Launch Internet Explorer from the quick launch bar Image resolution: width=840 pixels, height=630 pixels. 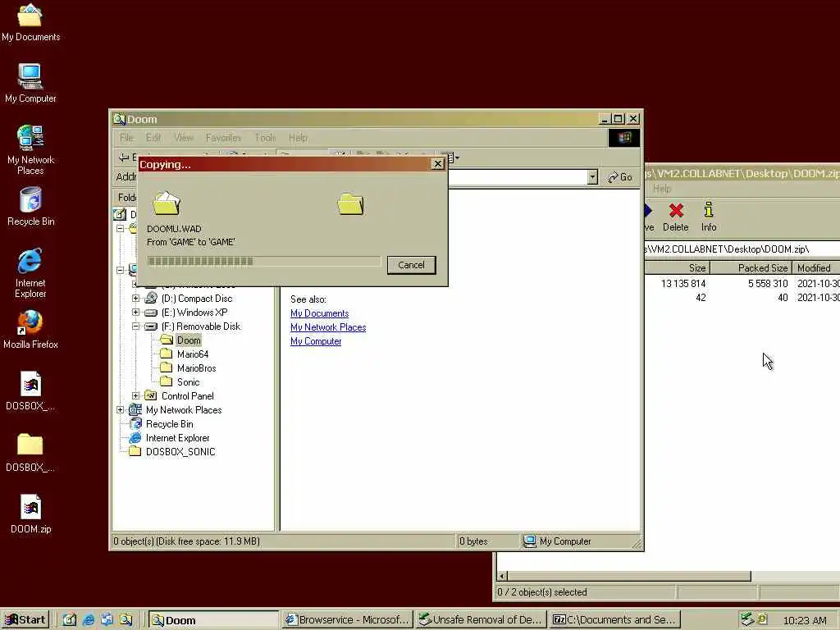coord(89,620)
